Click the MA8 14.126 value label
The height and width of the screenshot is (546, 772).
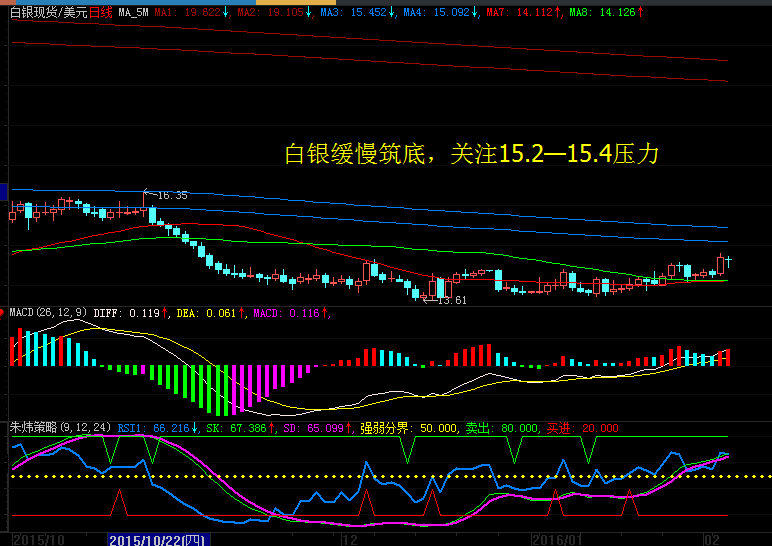pyautogui.click(x=606, y=12)
